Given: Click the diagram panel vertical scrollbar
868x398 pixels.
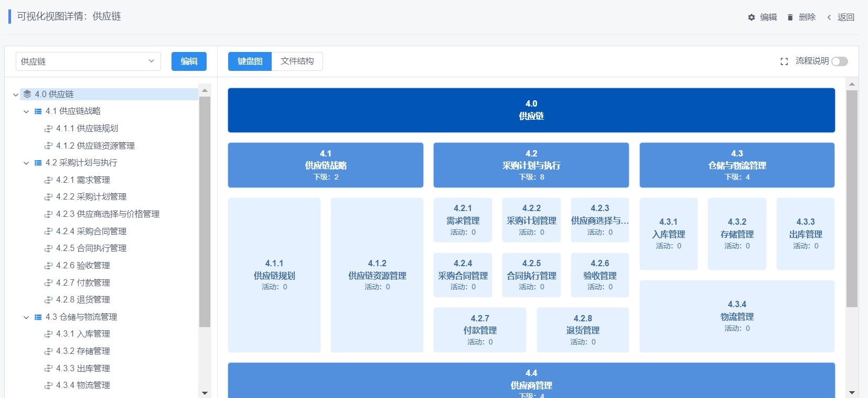Looking at the screenshot, I should tap(852, 198).
